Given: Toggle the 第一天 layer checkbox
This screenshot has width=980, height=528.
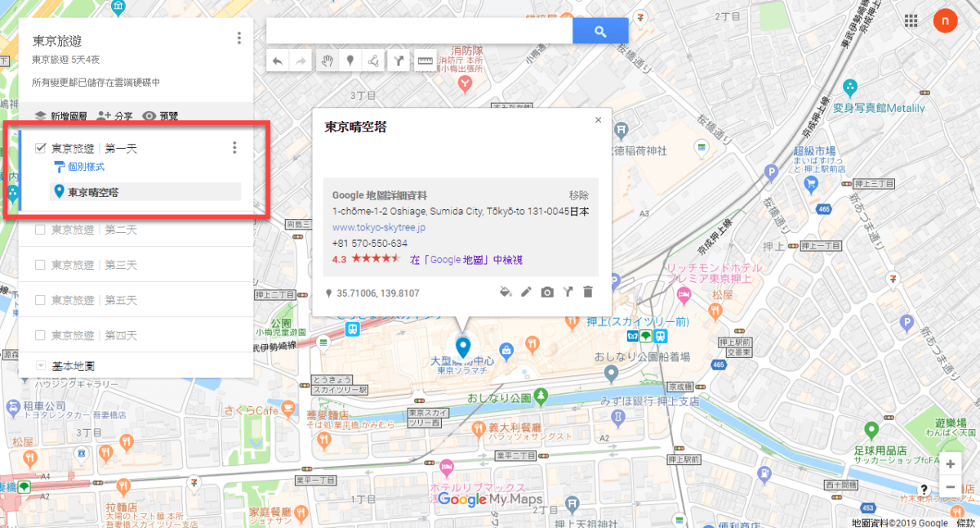Looking at the screenshot, I should coord(40,148).
